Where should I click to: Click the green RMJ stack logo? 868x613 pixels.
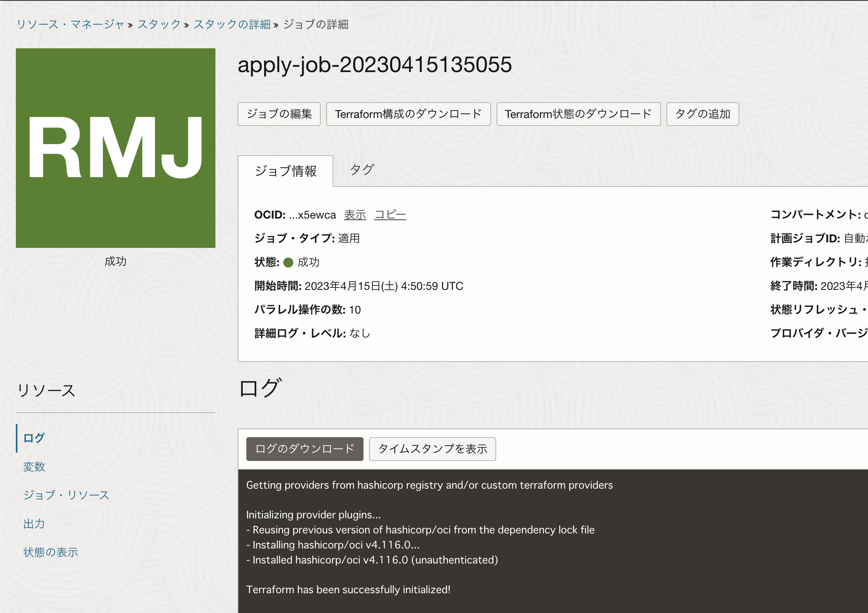coord(115,147)
